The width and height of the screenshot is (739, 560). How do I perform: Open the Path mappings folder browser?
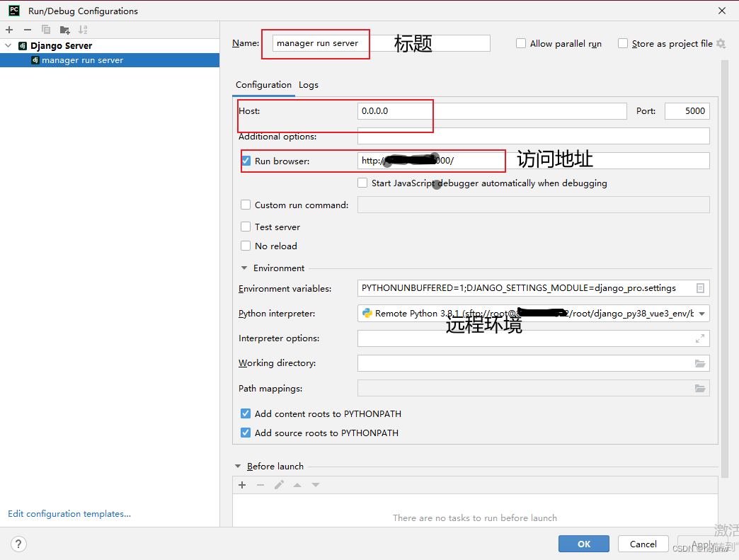pyautogui.click(x=700, y=389)
